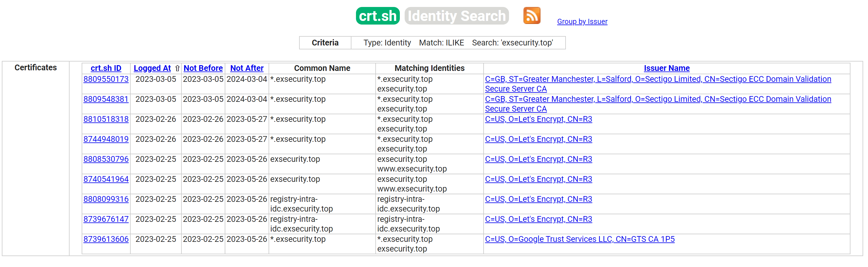The image size is (868, 267).
Task: Click the Logged At sort arrow
Action: coord(177,68)
